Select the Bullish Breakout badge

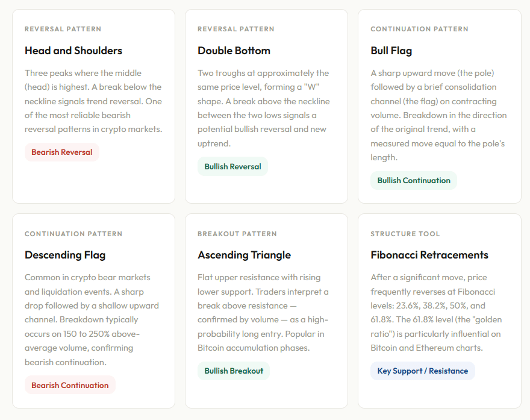point(234,371)
